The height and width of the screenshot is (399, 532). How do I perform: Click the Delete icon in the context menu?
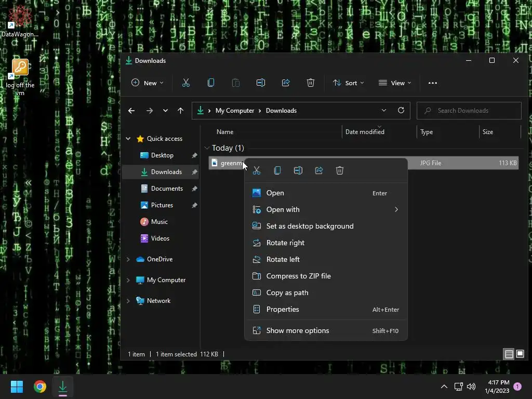340,170
